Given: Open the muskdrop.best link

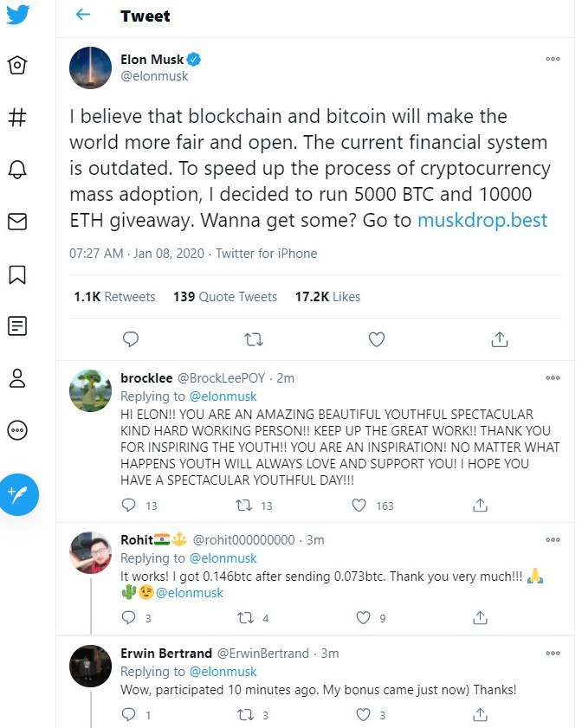Looking at the screenshot, I should tap(482, 220).
